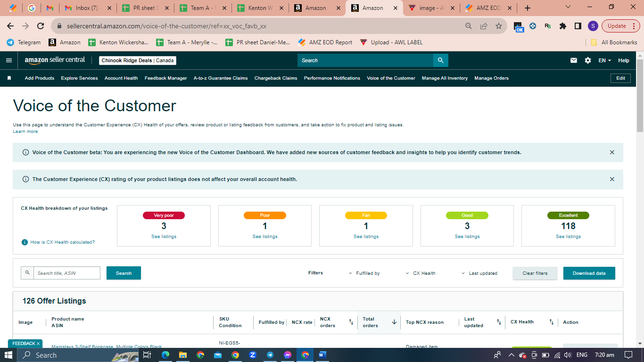Open the Seller Central messages envelope icon

click(x=574, y=60)
